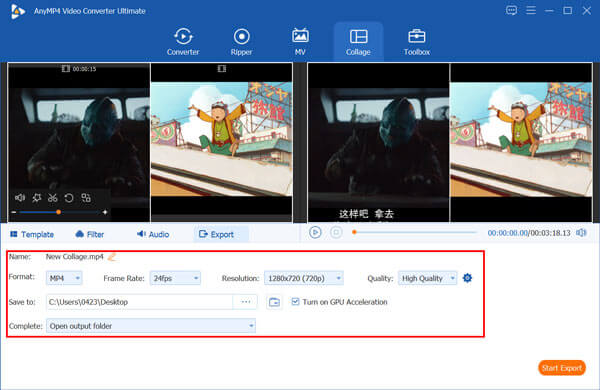Open output settings gear icon
Viewport: 600px width, 390px height.
[x=467, y=278]
